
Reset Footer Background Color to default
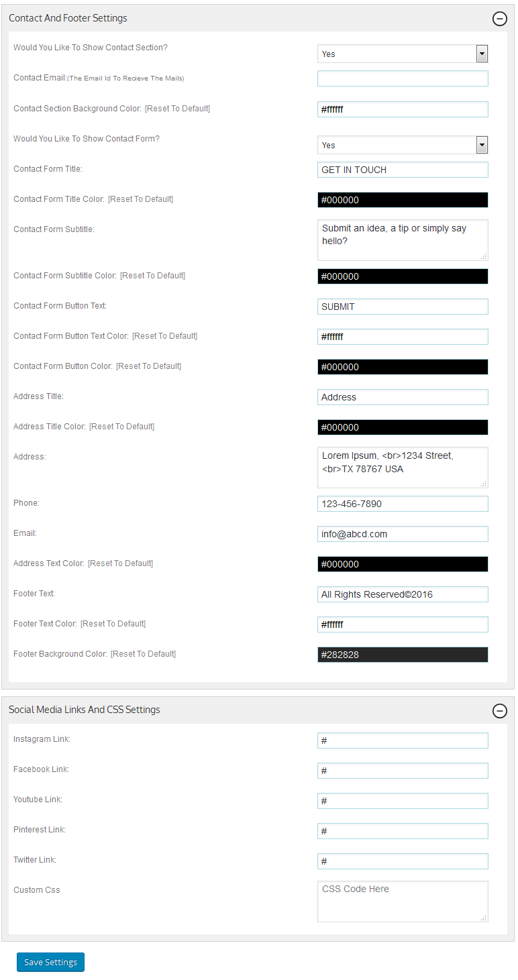[143, 654]
